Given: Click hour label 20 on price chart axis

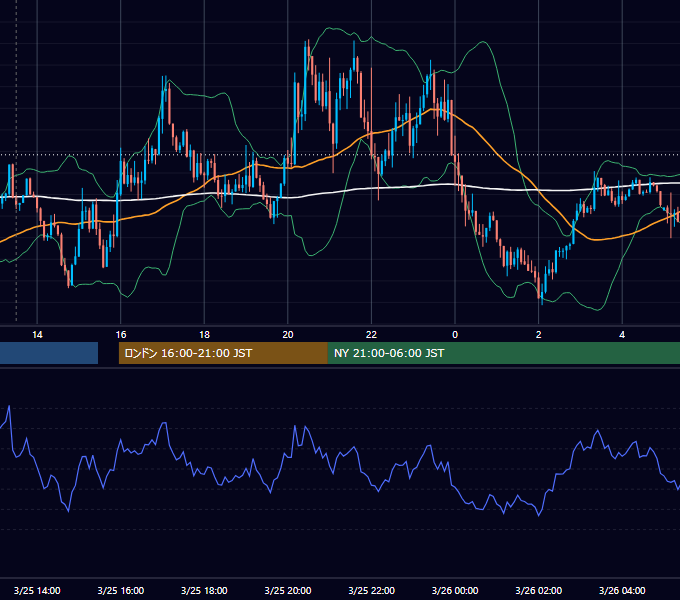Looking at the screenshot, I should (288, 335).
